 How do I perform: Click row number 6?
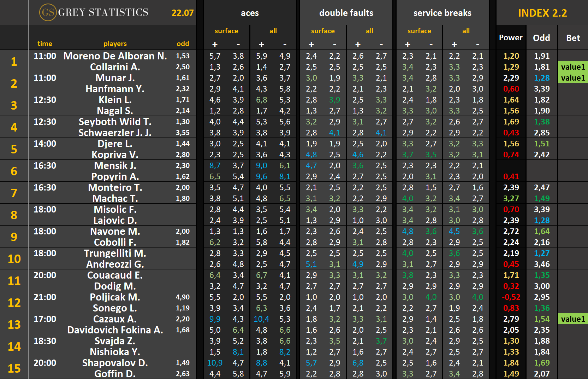click(x=14, y=171)
